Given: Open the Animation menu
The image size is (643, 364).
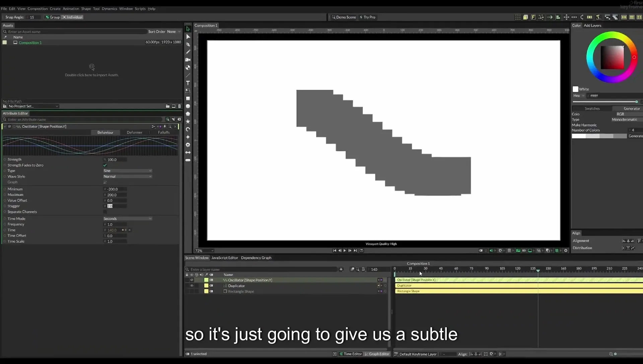Looking at the screenshot, I should click(71, 9).
